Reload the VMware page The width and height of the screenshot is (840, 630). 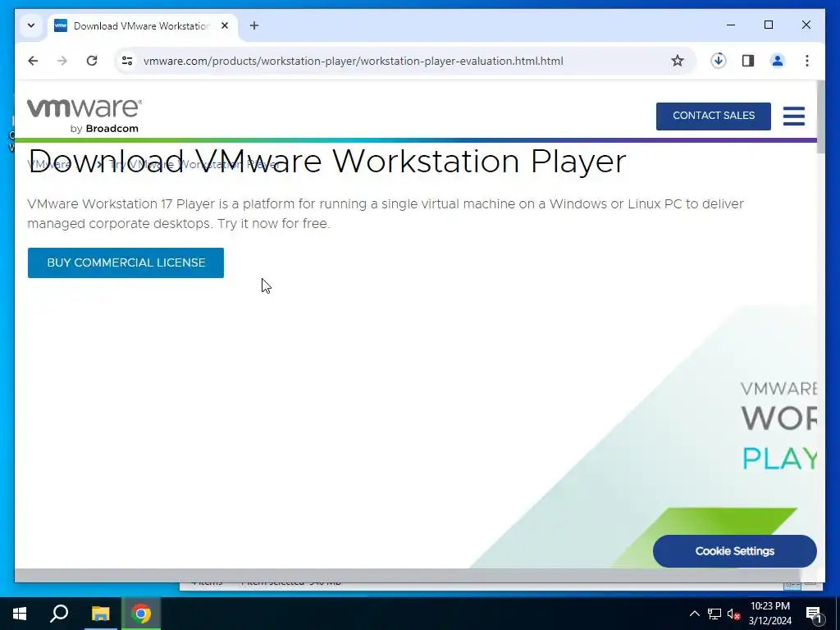tap(92, 61)
